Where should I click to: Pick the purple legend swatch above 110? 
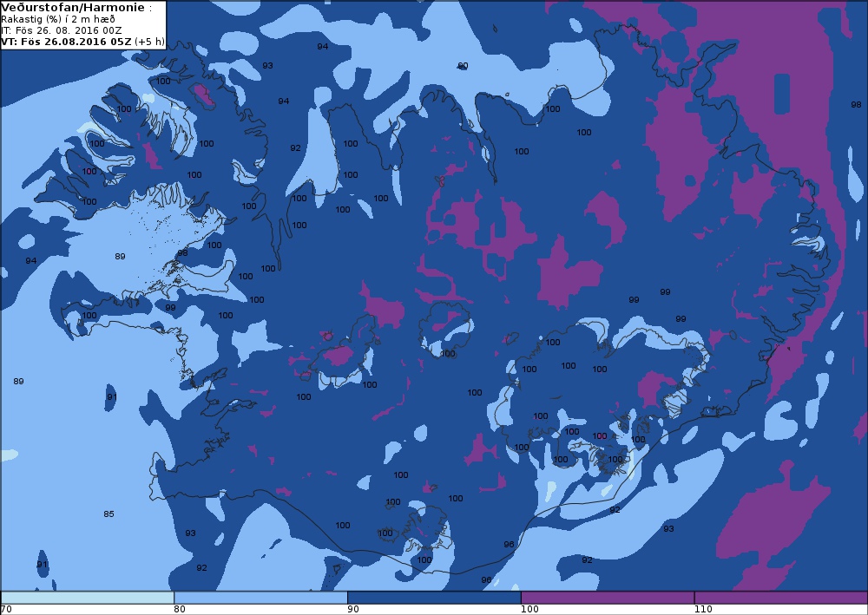[x=781, y=598]
